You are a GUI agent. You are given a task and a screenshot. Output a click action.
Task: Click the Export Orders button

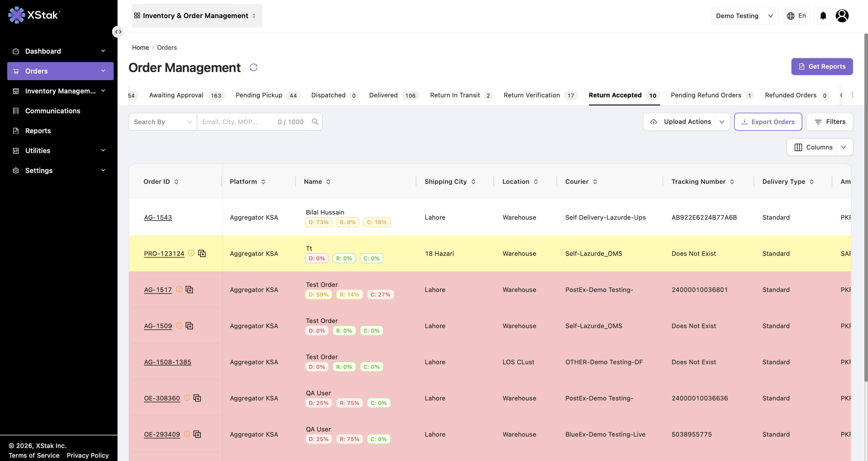click(x=768, y=122)
